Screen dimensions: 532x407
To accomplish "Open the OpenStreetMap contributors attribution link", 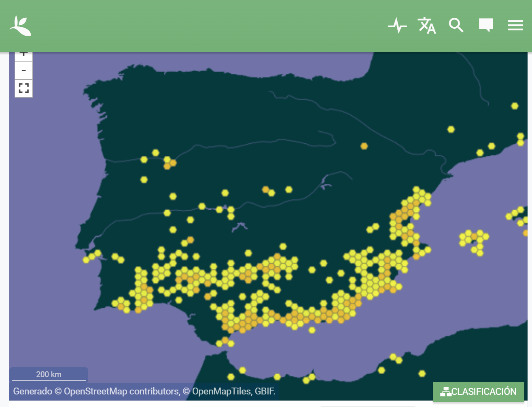I will [x=121, y=391].
